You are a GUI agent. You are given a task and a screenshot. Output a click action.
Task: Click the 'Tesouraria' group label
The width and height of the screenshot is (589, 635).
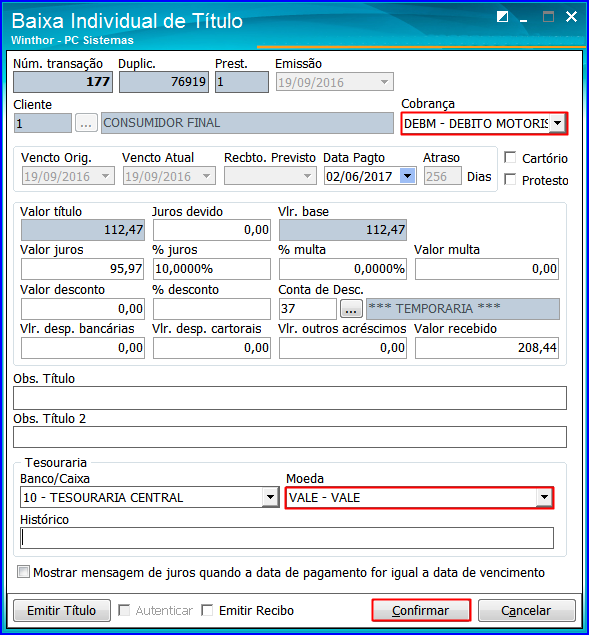tap(56, 462)
